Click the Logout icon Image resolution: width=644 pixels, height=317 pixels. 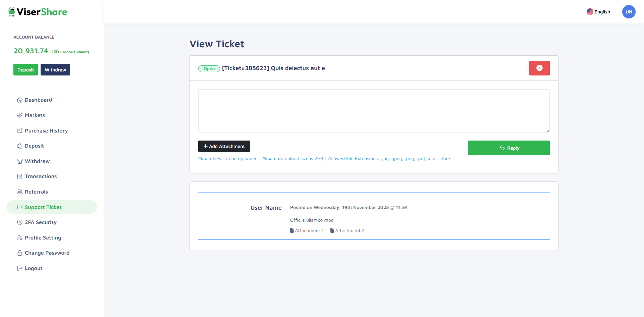[20, 268]
